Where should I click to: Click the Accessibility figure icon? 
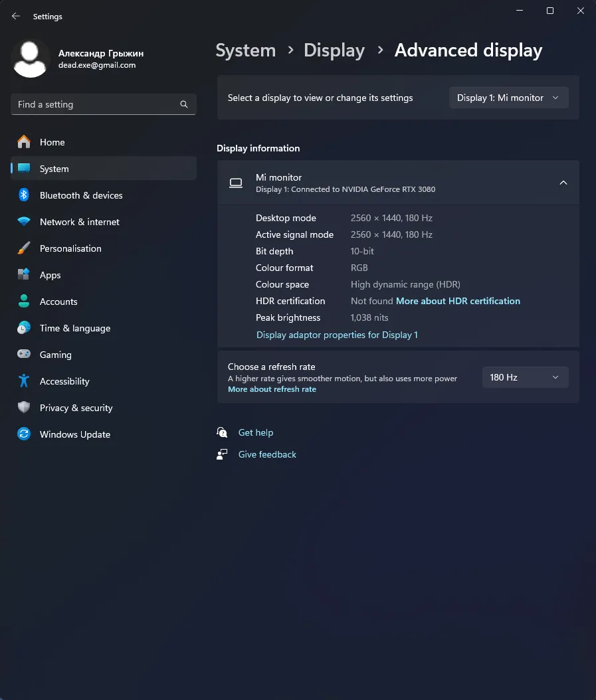(x=24, y=381)
